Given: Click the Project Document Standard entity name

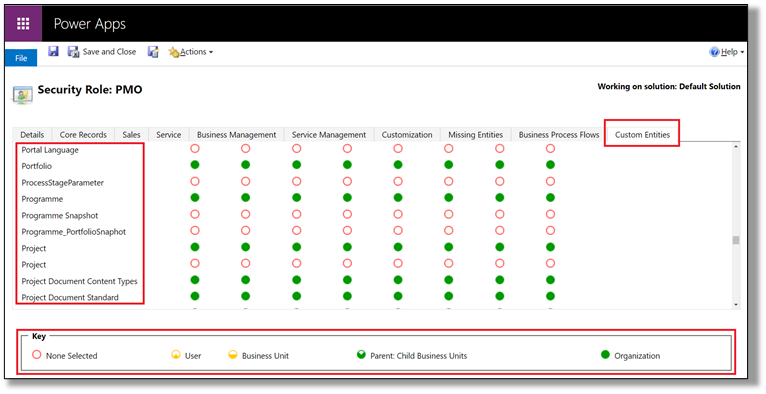Looking at the screenshot, I should 70,297.
